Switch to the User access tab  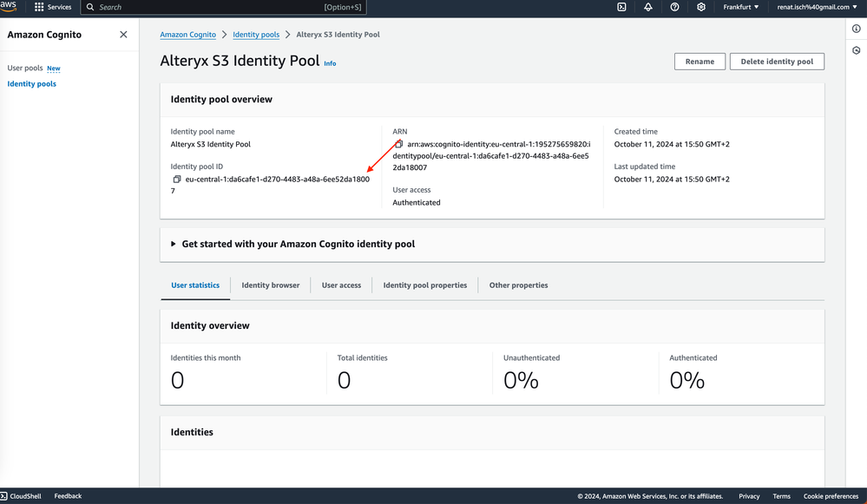coord(341,285)
